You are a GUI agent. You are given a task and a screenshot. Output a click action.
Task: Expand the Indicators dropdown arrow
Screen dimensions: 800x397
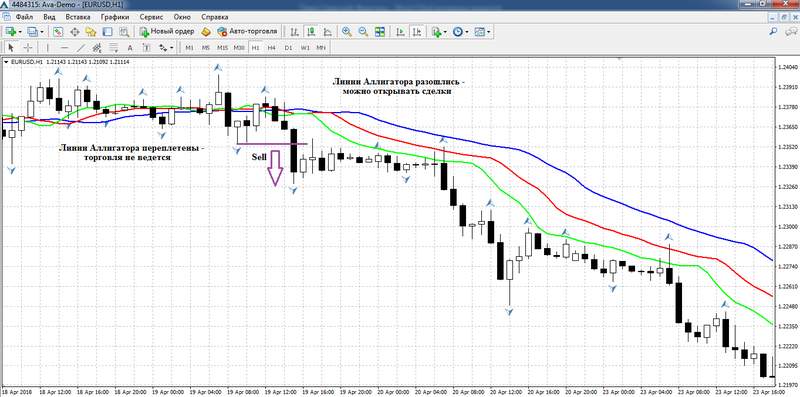(445, 32)
